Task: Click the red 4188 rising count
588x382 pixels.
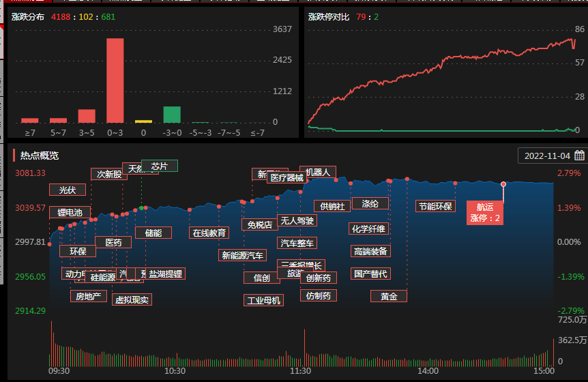Action: tap(61, 17)
